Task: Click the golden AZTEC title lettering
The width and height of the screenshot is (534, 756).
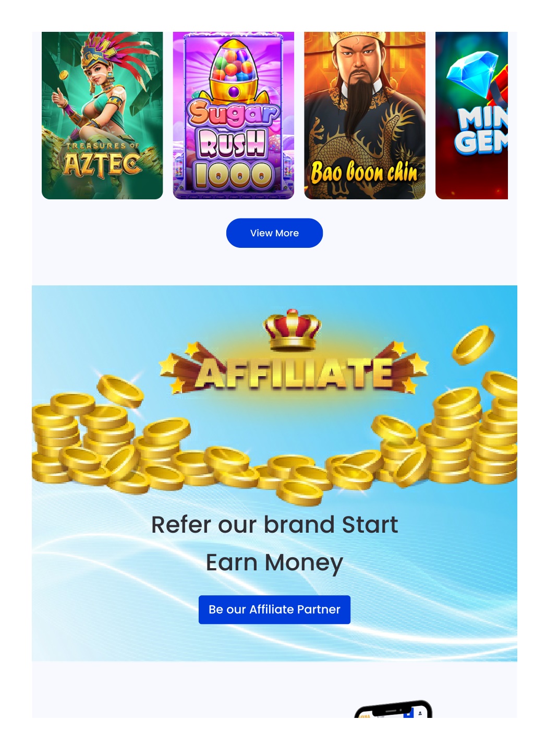Action: tap(103, 164)
